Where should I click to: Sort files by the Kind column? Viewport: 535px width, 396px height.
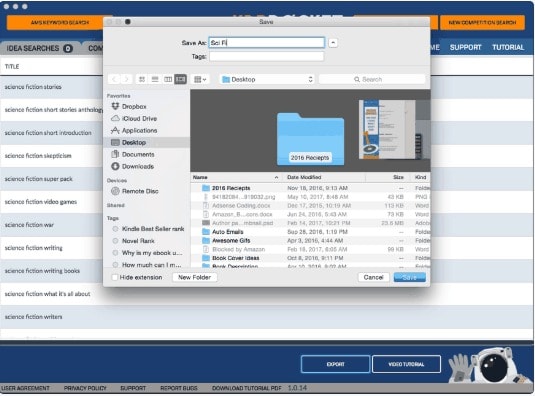[x=420, y=177]
